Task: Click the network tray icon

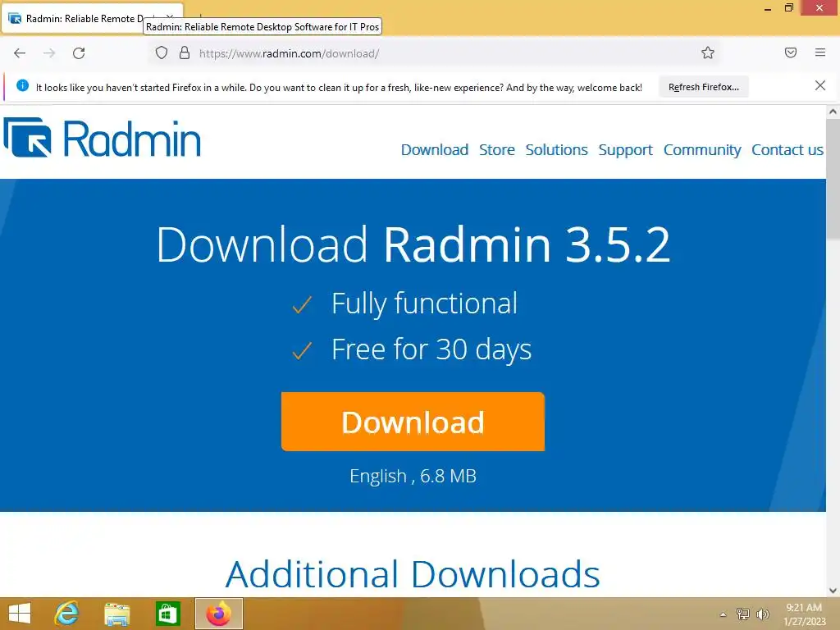Action: click(742, 614)
